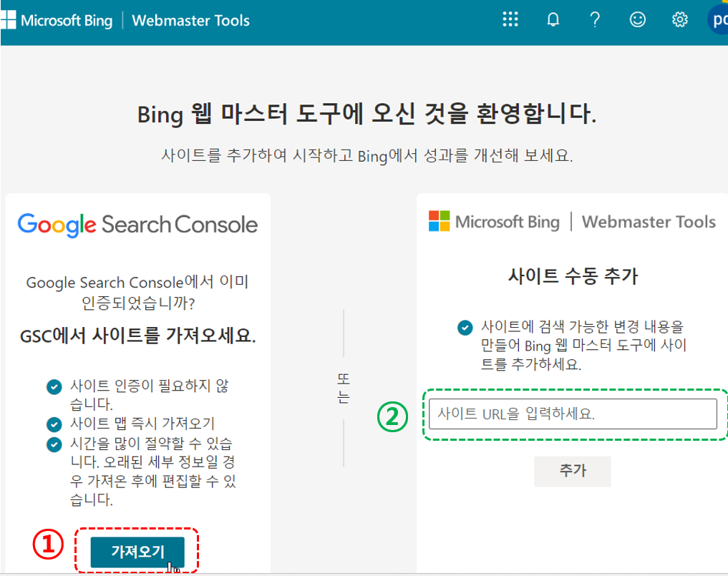Open the settings gear icon

click(679, 19)
